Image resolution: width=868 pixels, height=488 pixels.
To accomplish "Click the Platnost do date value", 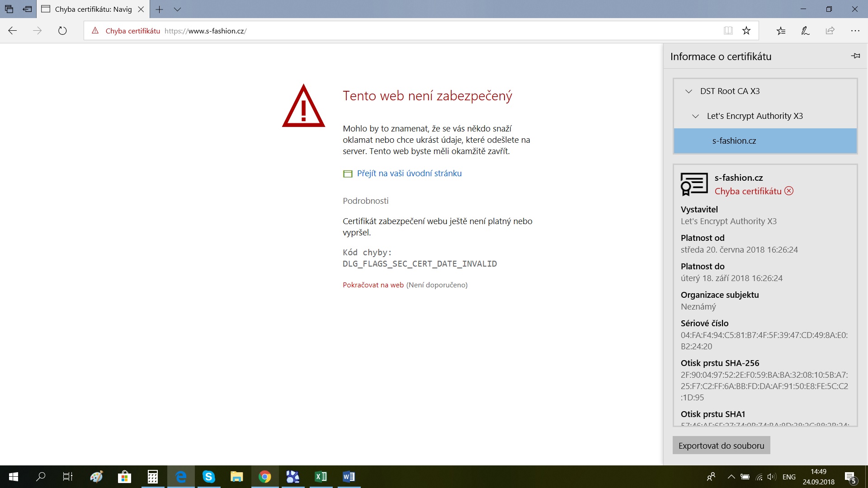I will (731, 278).
